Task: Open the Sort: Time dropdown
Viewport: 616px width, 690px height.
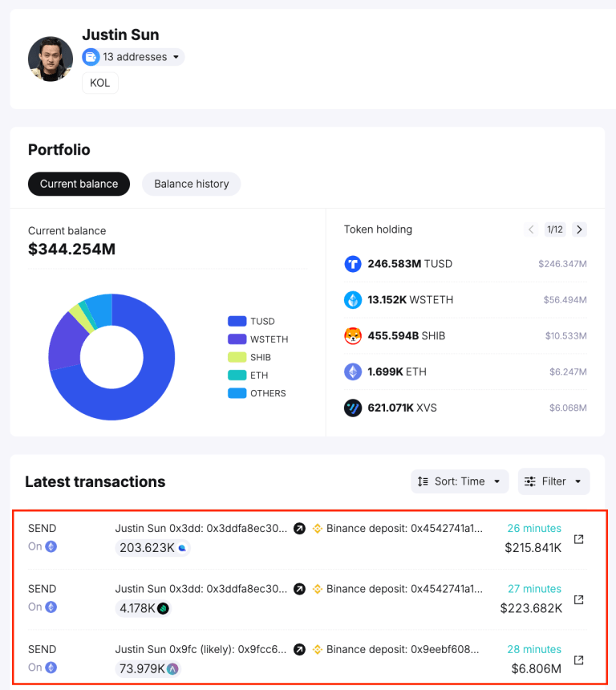Action: pos(460,481)
